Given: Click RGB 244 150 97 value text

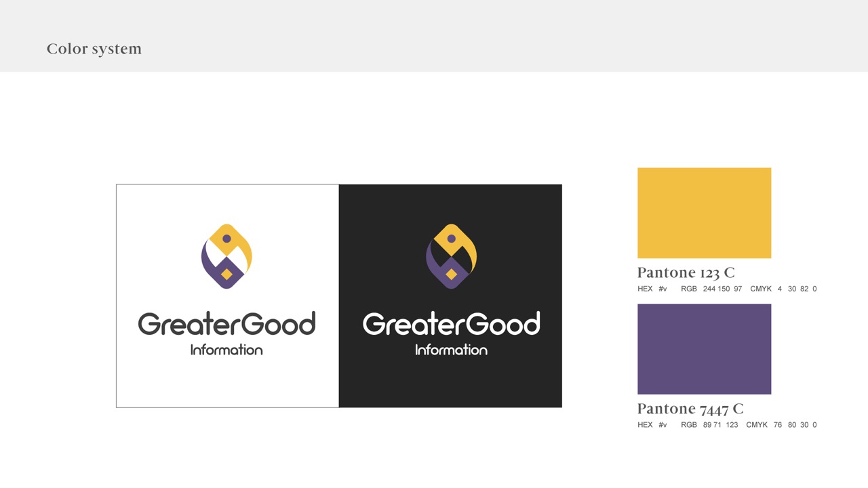Looking at the screenshot, I should (x=711, y=289).
